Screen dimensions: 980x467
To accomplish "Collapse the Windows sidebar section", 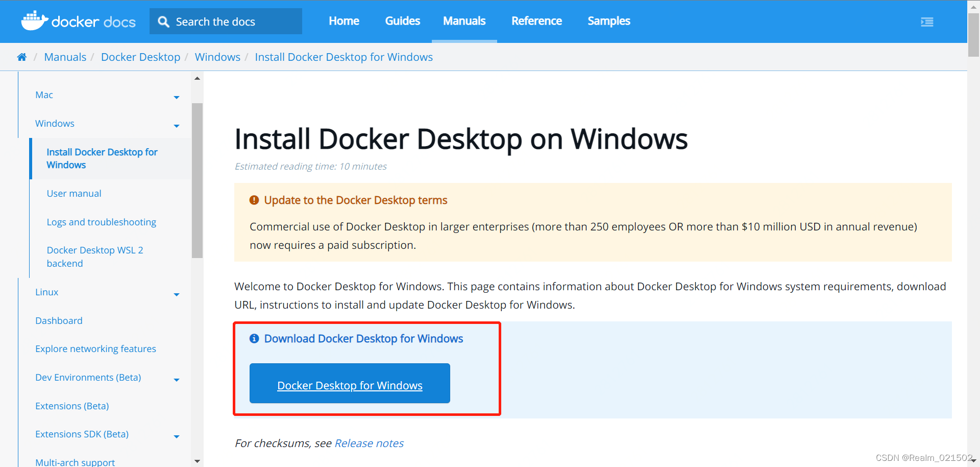I will [177, 126].
